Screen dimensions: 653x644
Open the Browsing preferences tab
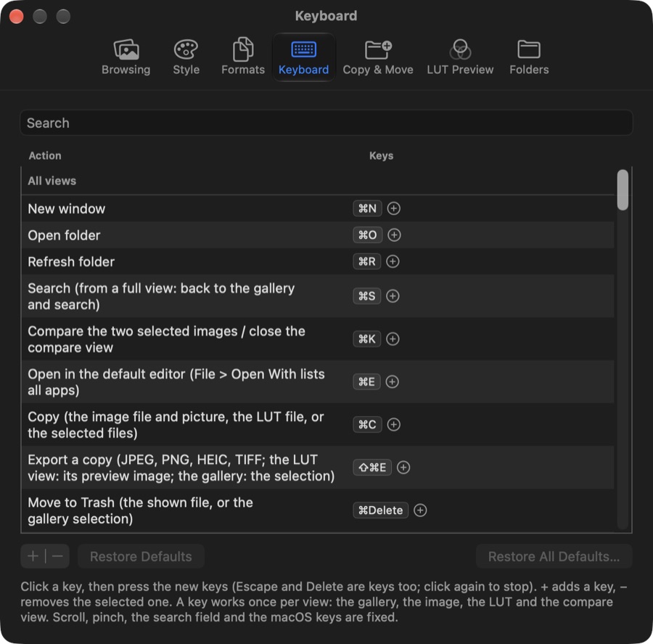[126, 57]
